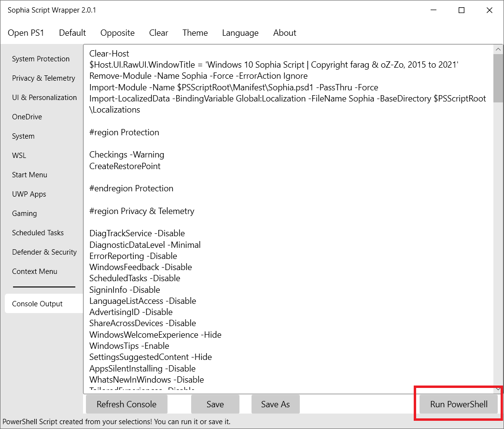Click 'DiagTrackService -Disable' line
This screenshot has width=504, height=429.
pyautogui.click(x=137, y=233)
